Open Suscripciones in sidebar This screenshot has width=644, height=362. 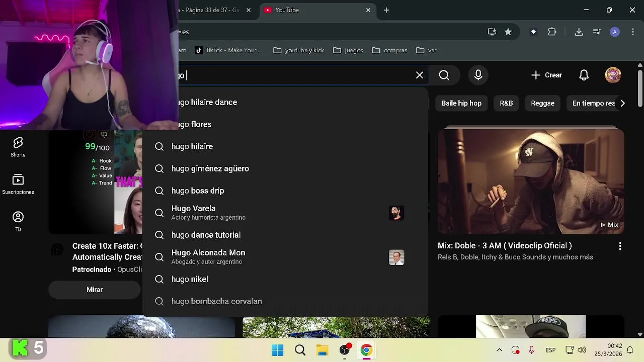[18, 185]
